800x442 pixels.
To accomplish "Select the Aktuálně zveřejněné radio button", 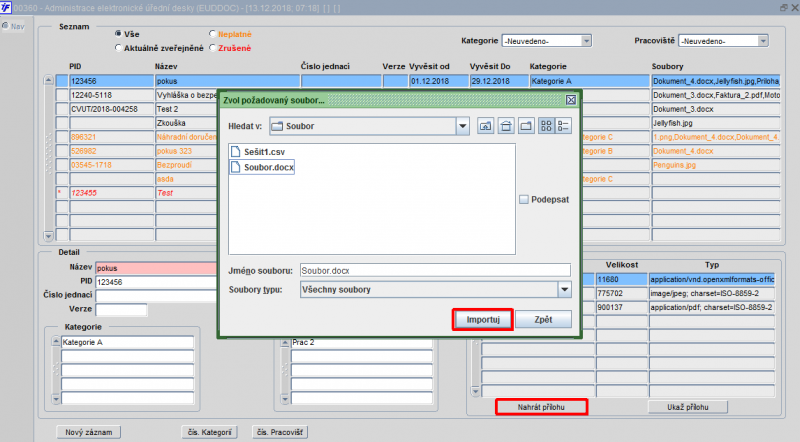I will (x=118, y=48).
